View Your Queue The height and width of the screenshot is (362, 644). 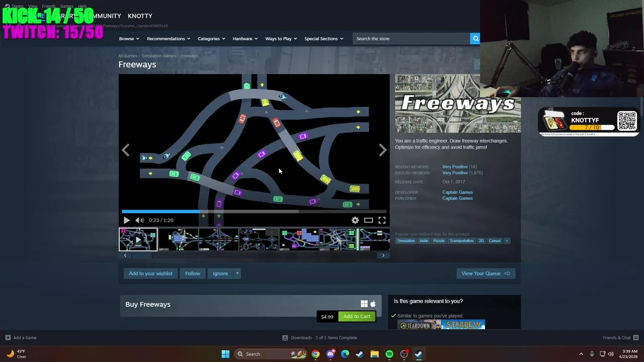pos(486,274)
